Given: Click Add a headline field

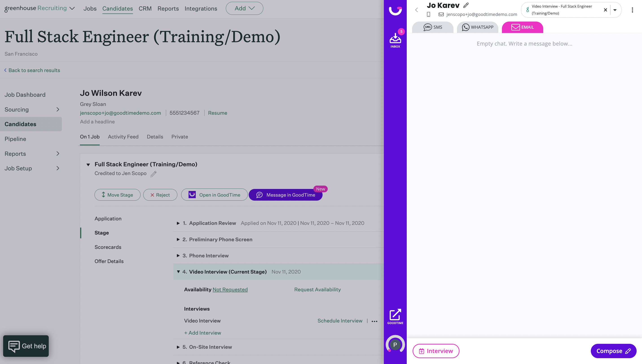Looking at the screenshot, I should pyautogui.click(x=97, y=122).
